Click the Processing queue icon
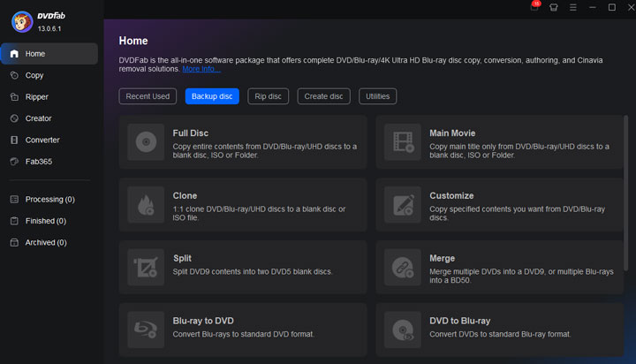The height and width of the screenshot is (364, 636). 14,199
